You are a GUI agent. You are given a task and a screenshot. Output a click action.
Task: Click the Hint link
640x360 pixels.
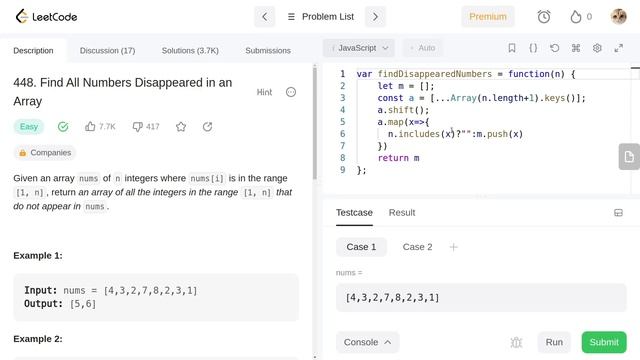coord(264,92)
